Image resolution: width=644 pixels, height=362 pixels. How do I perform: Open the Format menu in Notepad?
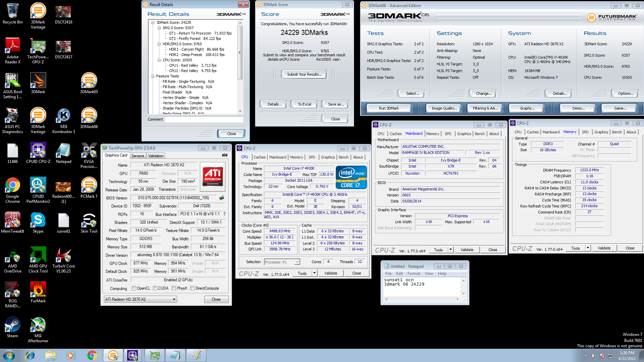tap(414, 274)
